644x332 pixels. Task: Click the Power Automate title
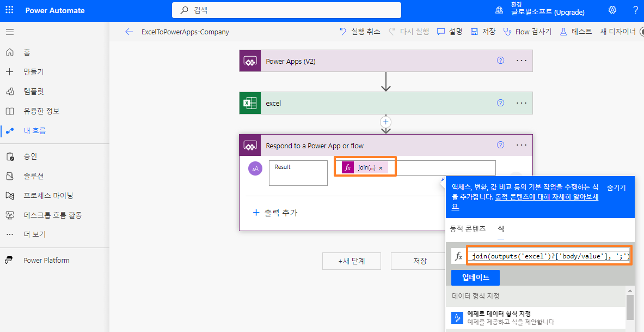(x=55, y=11)
